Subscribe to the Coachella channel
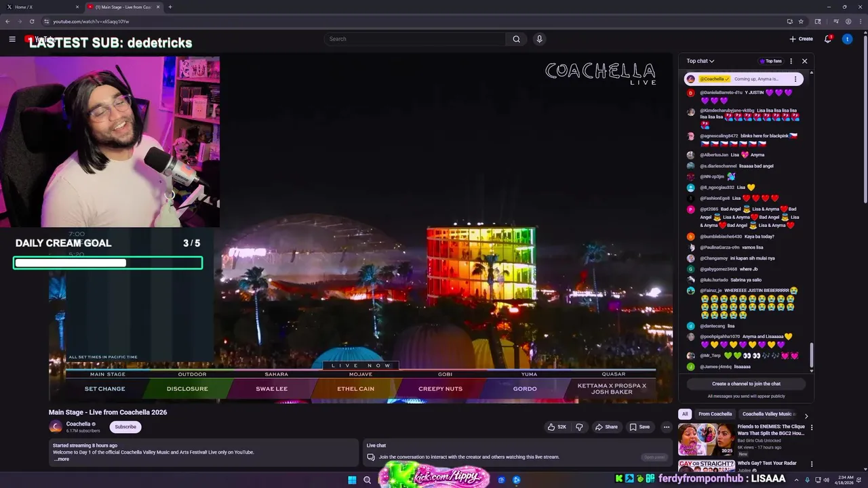The width and height of the screenshot is (868, 488). tap(125, 427)
